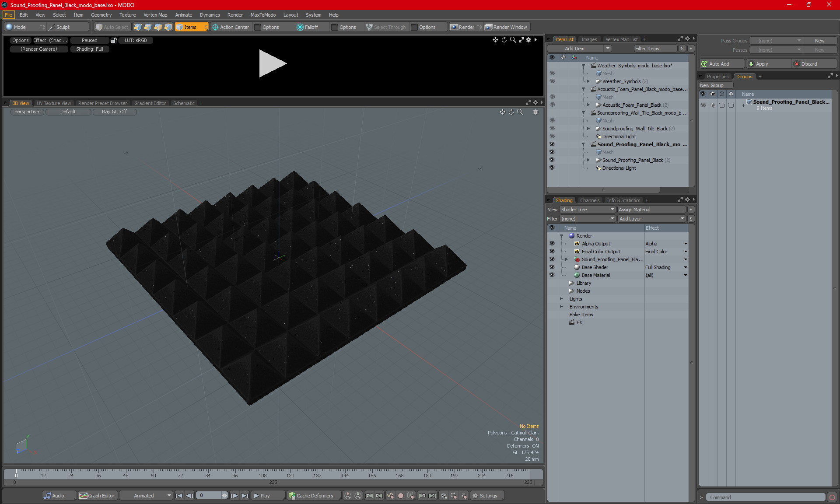Hide the last Directional Light in Item List

point(552,168)
